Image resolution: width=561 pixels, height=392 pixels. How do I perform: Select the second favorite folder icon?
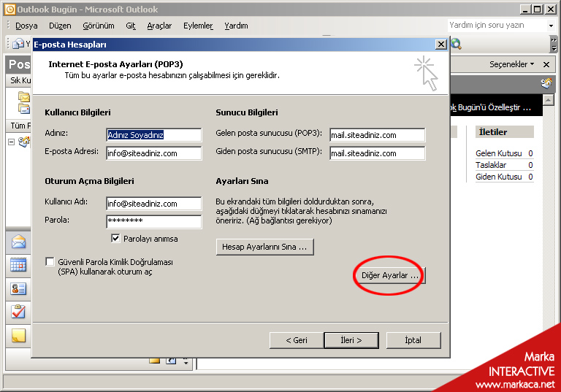[24, 108]
